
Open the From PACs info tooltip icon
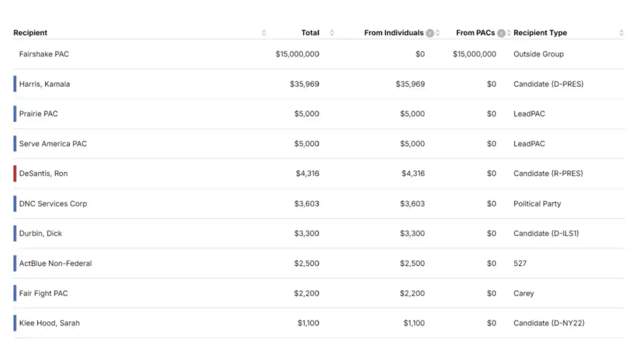pyautogui.click(x=501, y=33)
